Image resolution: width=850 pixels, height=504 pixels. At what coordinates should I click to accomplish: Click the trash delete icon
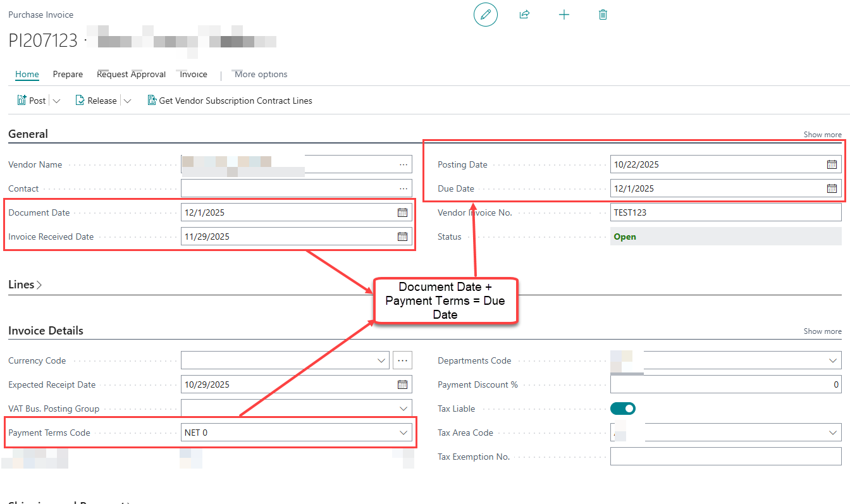coord(603,15)
